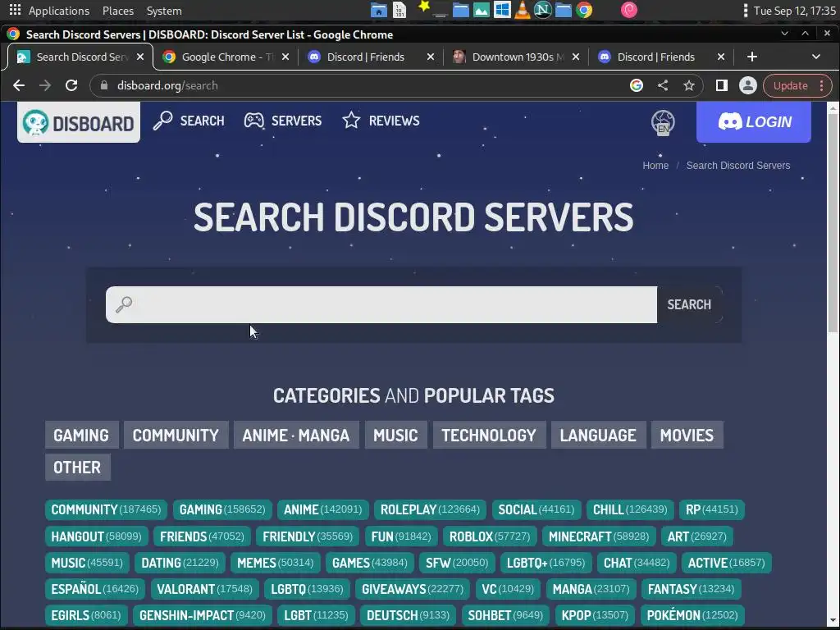Bookmark this tab star icon
The height and width of the screenshot is (630, 840).
tap(689, 85)
